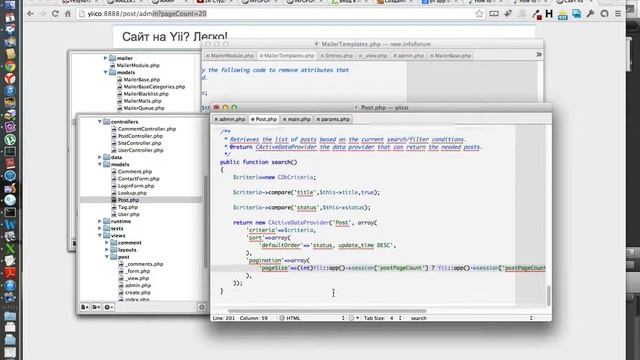640x360 pixels.
Task: Expand the layouts folder under views
Action: pos(107,250)
